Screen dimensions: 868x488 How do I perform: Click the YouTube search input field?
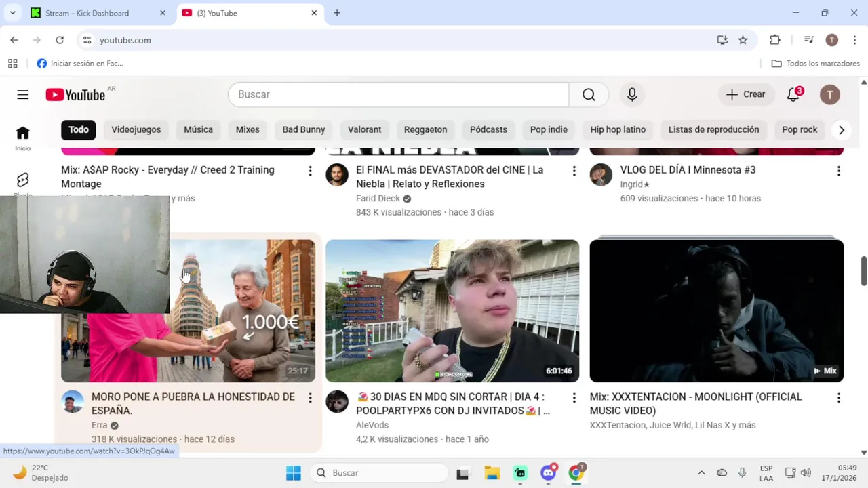399,94
